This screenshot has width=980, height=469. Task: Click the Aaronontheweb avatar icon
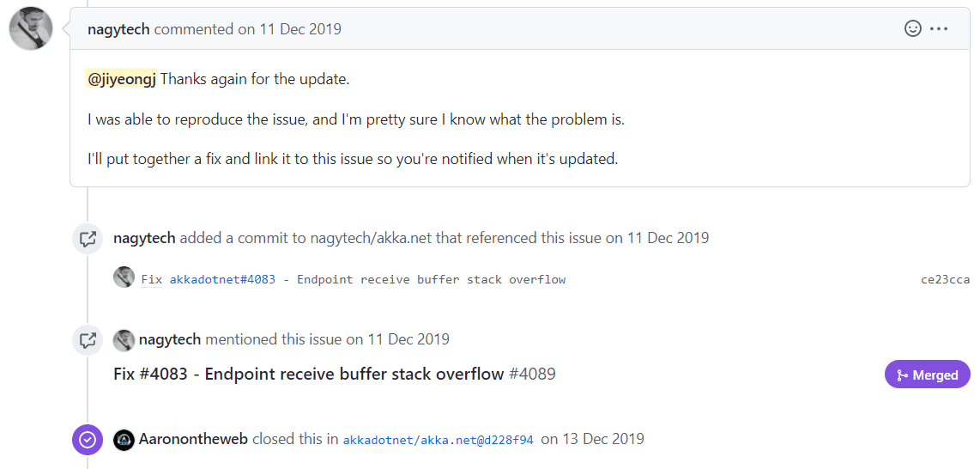[124, 440]
